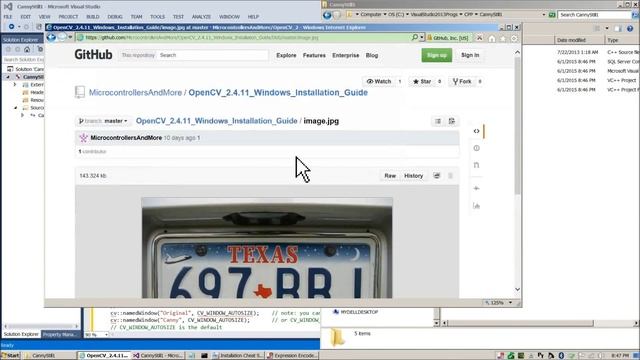Toggle Explorer preview pane icon

click(618, 28)
